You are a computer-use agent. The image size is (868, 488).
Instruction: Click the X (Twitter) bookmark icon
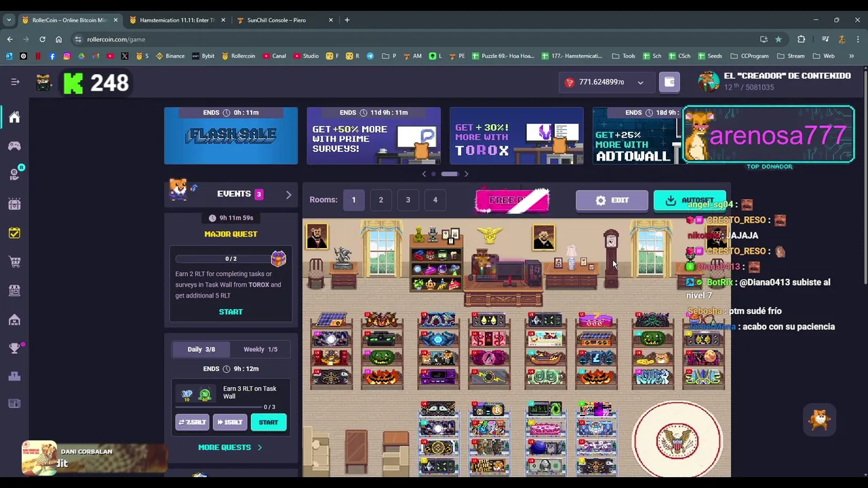[x=125, y=56]
